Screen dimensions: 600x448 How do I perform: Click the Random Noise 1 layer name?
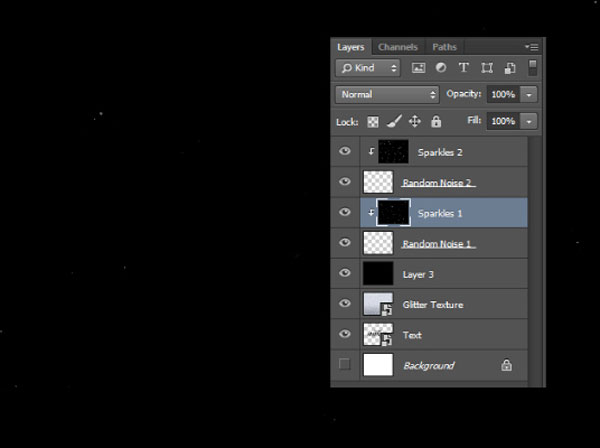[437, 244]
